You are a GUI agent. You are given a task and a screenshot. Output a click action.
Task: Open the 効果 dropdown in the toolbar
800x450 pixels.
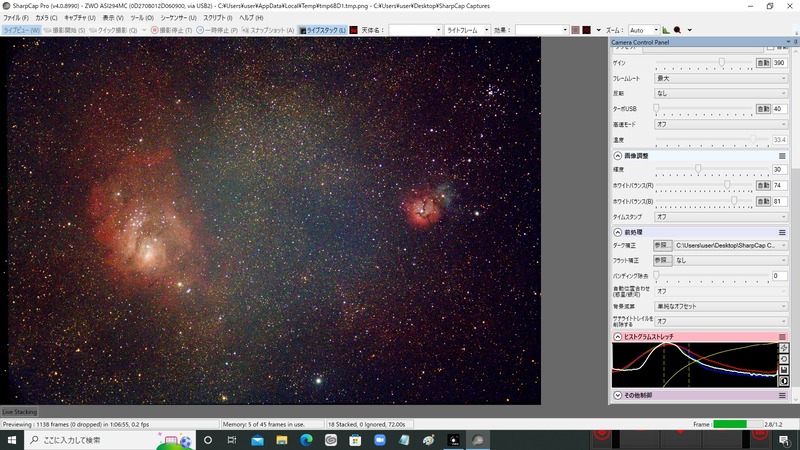[541, 30]
